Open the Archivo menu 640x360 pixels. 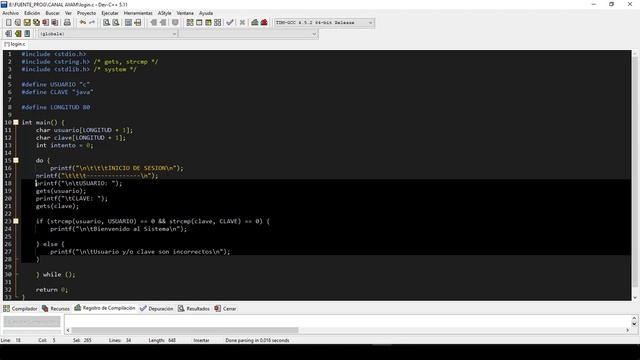pyautogui.click(x=11, y=13)
